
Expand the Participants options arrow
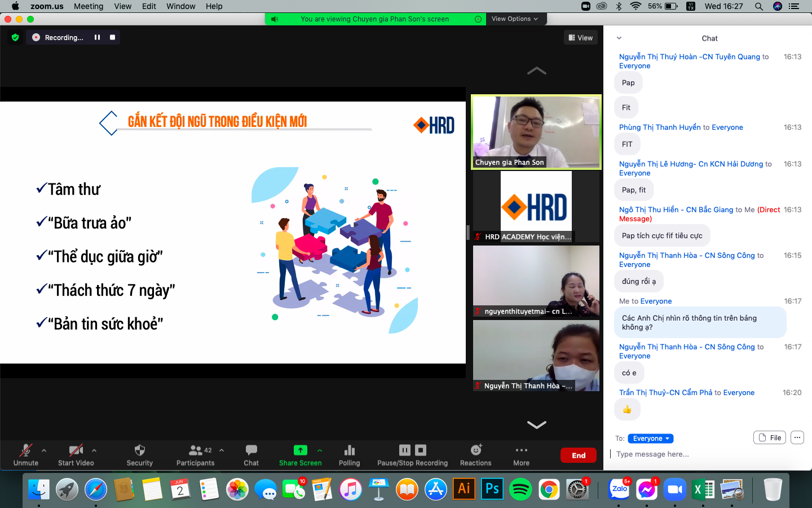[222, 450]
